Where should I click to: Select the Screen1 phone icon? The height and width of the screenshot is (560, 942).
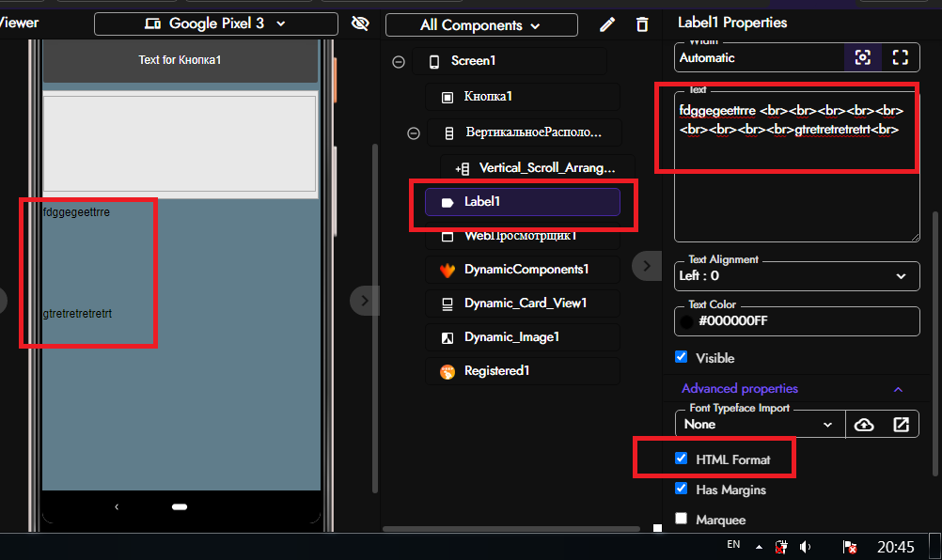click(x=434, y=62)
